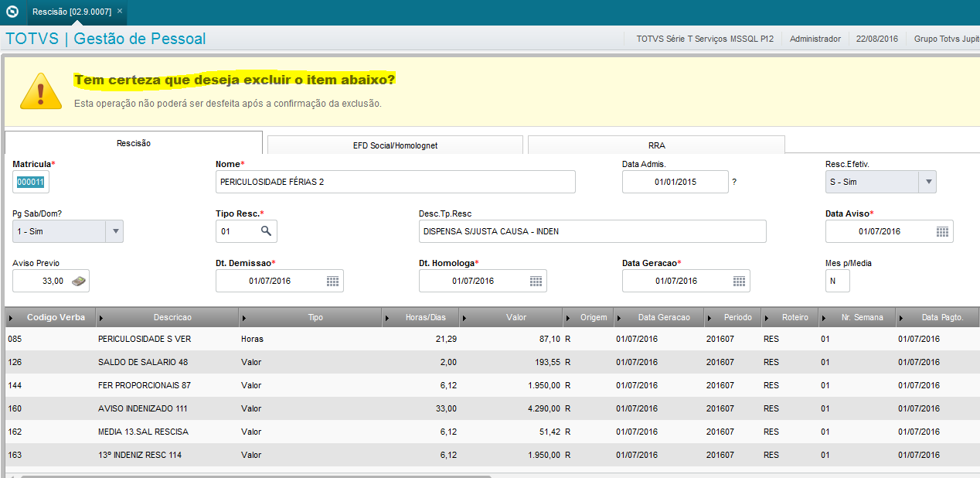Click value 87,10 in Valor column
This screenshot has height=478, width=980.
(550, 339)
